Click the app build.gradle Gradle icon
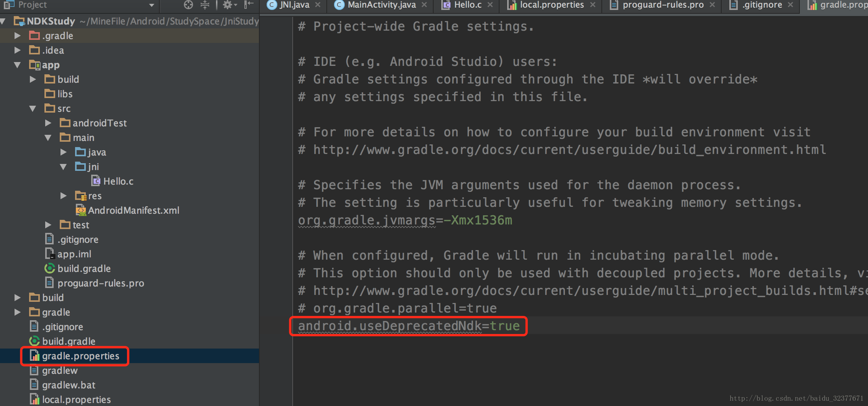868x406 pixels. coord(50,268)
